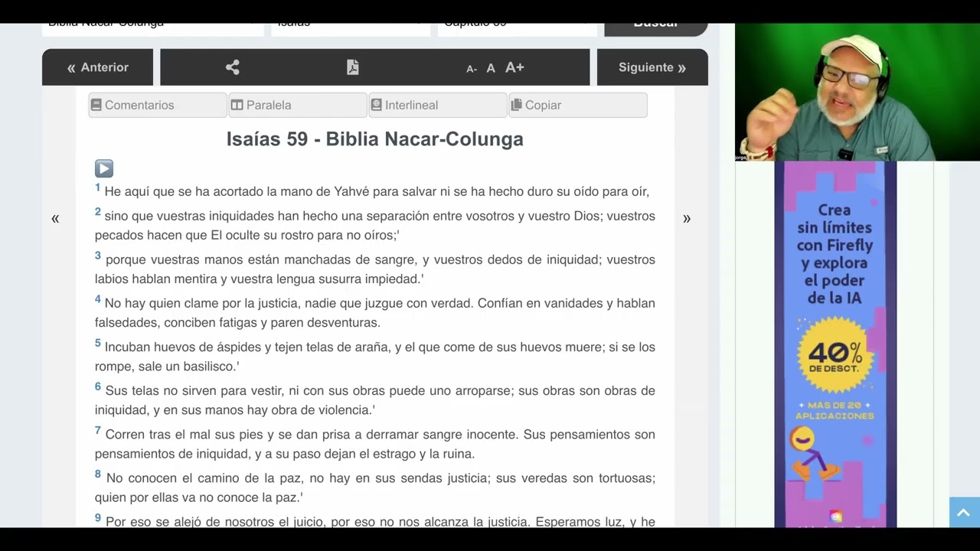Click the scroll-to-top arrow button
980x551 pixels.
point(964,513)
